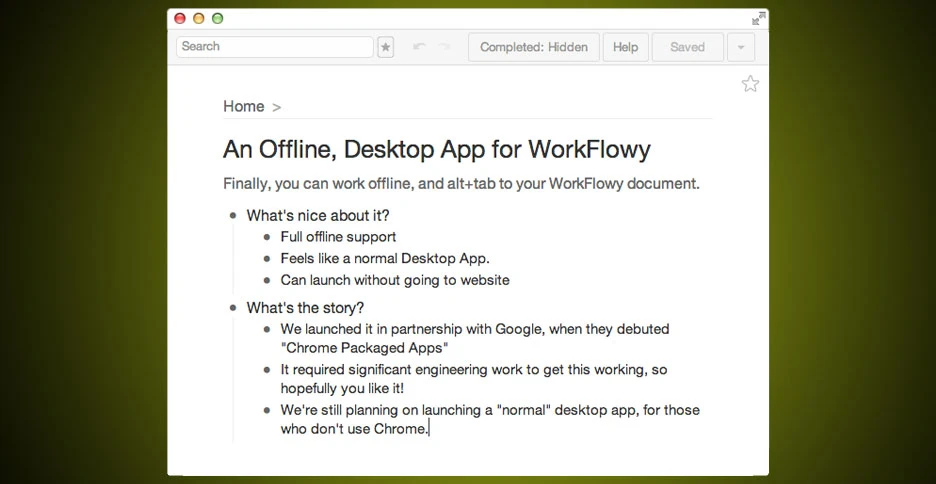Place the cursor in "Full offline support"
Image resolution: width=936 pixels, height=484 pixels.
338,237
